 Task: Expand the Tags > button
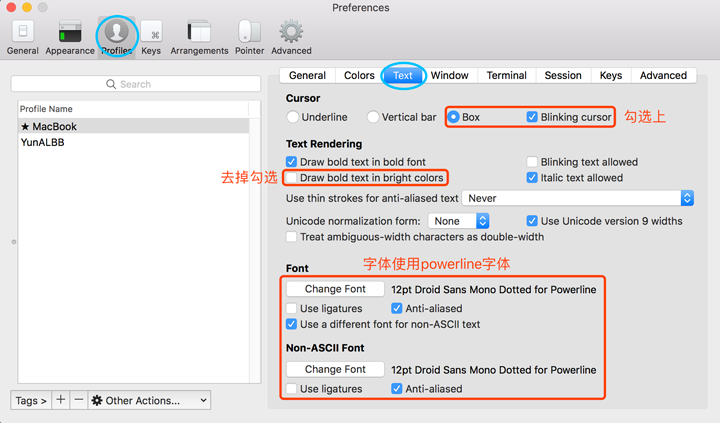coord(31,400)
